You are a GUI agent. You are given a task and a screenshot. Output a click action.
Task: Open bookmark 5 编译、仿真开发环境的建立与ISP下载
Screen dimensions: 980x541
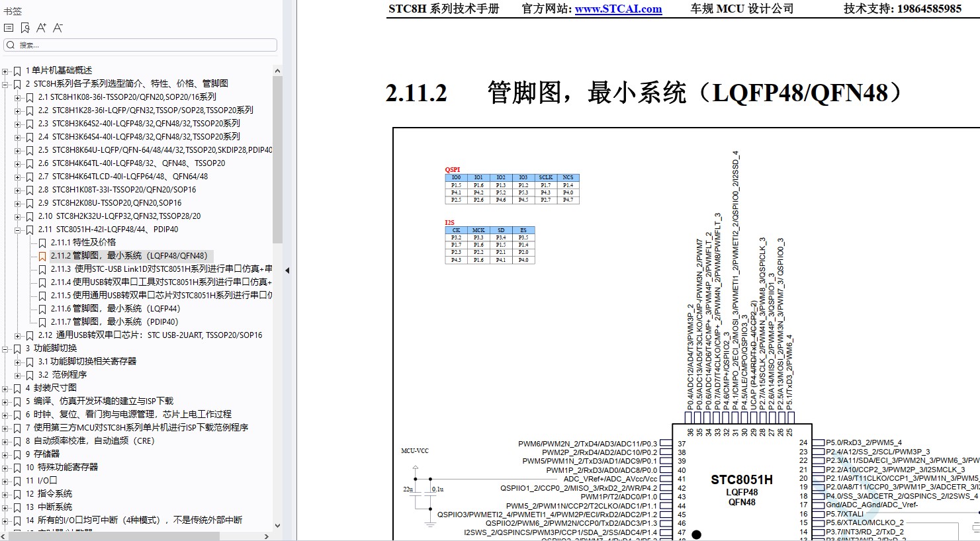coord(99,401)
